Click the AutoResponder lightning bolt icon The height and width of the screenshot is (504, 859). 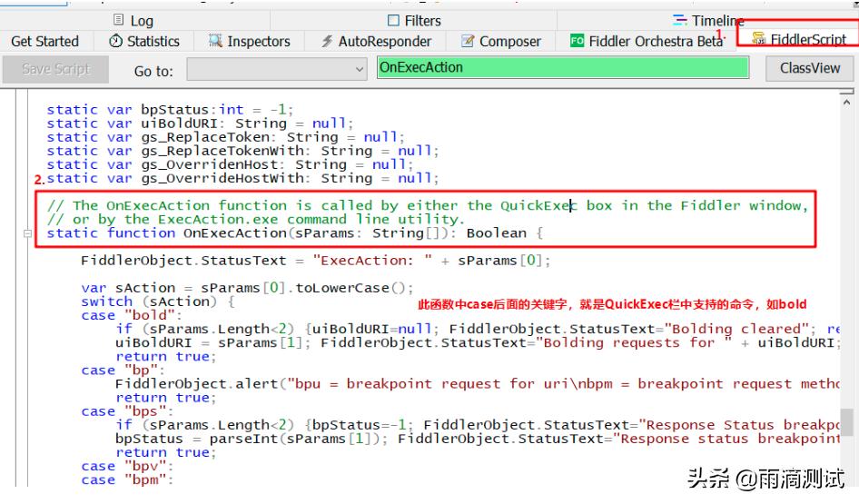point(327,42)
